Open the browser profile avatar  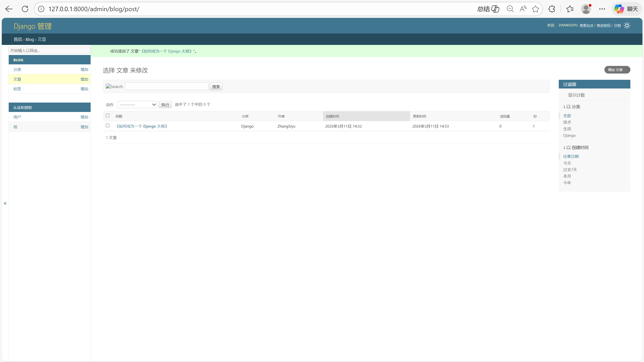586,9
